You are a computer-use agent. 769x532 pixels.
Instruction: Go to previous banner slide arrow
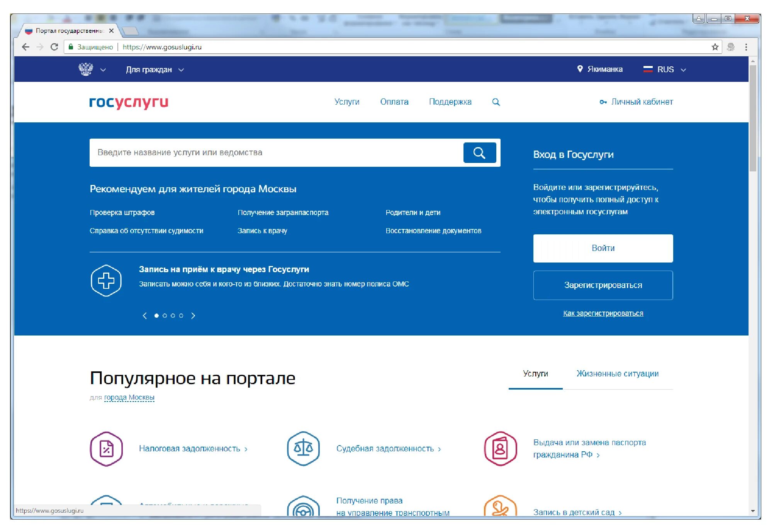[x=144, y=315]
